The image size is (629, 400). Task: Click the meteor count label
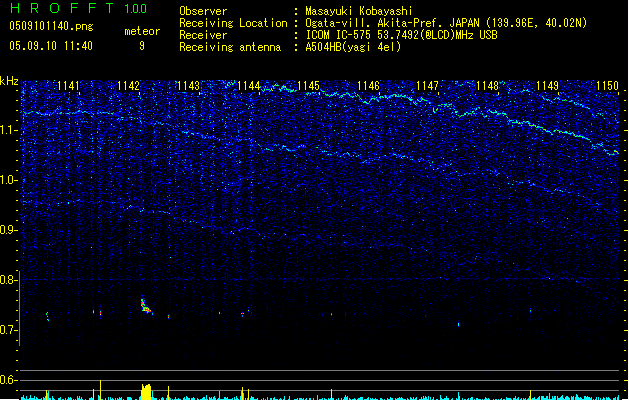(x=142, y=31)
